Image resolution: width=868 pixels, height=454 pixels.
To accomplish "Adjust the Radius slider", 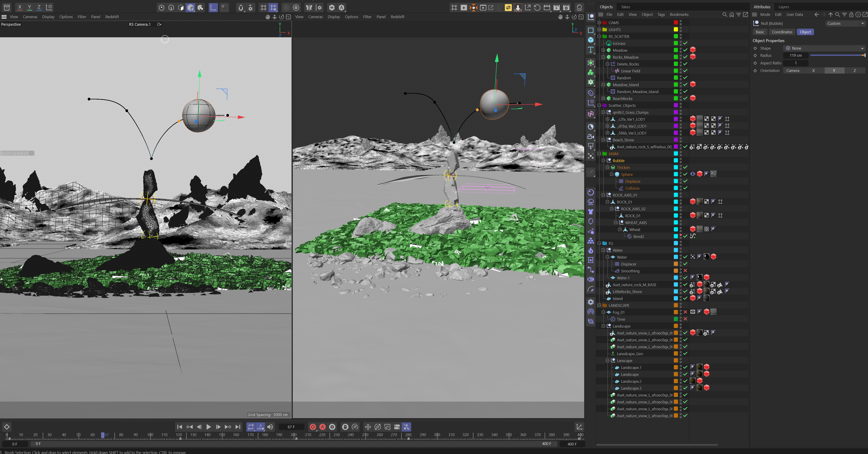I will (x=838, y=55).
